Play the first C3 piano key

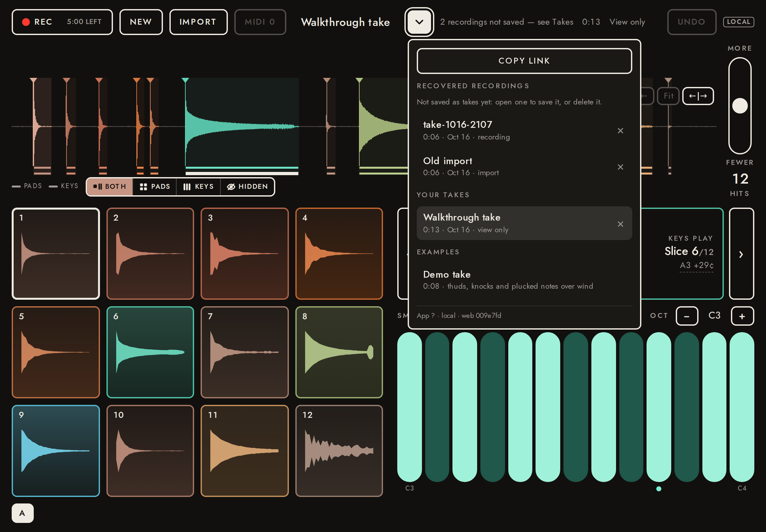409,407
